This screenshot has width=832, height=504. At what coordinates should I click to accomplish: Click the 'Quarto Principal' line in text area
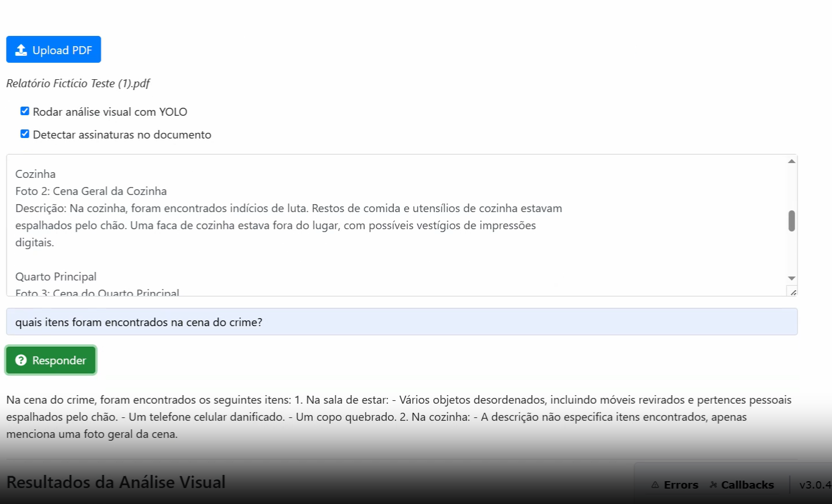[56, 277]
